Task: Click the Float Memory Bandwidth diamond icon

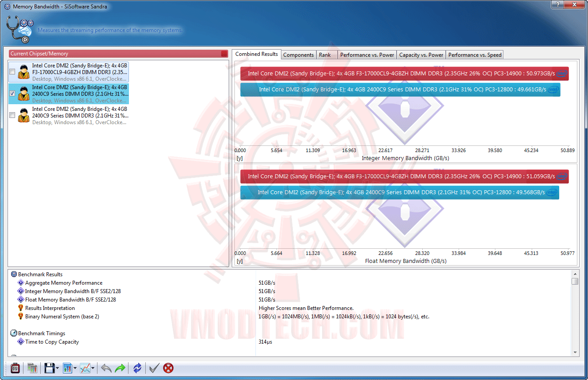Action: [21, 300]
